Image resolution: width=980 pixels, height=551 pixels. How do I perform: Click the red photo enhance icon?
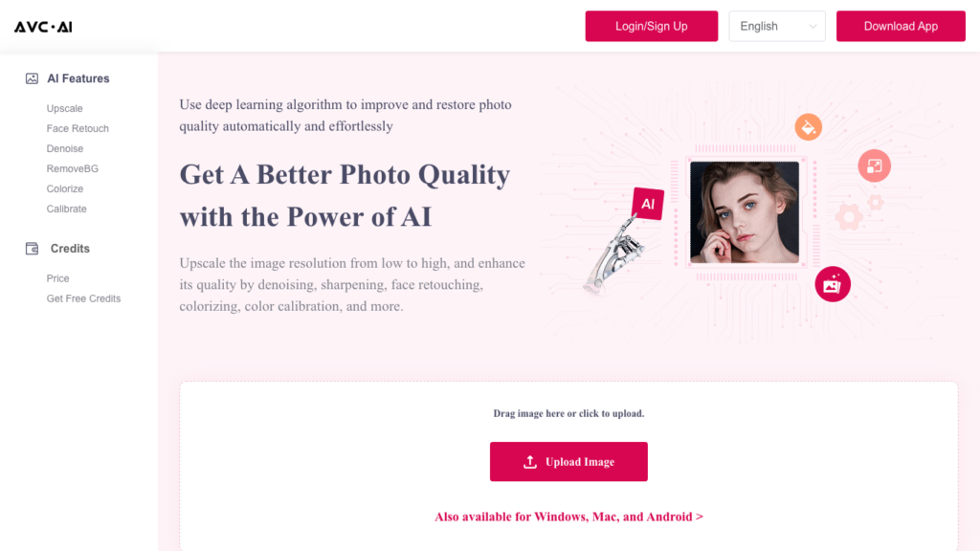coord(833,284)
